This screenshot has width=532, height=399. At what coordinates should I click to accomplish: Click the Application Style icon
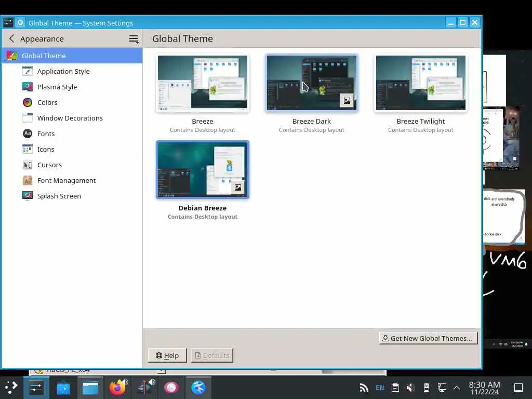pos(28,71)
